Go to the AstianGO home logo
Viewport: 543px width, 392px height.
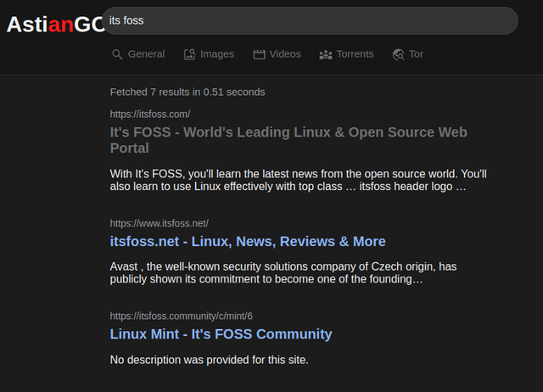coord(53,25)
